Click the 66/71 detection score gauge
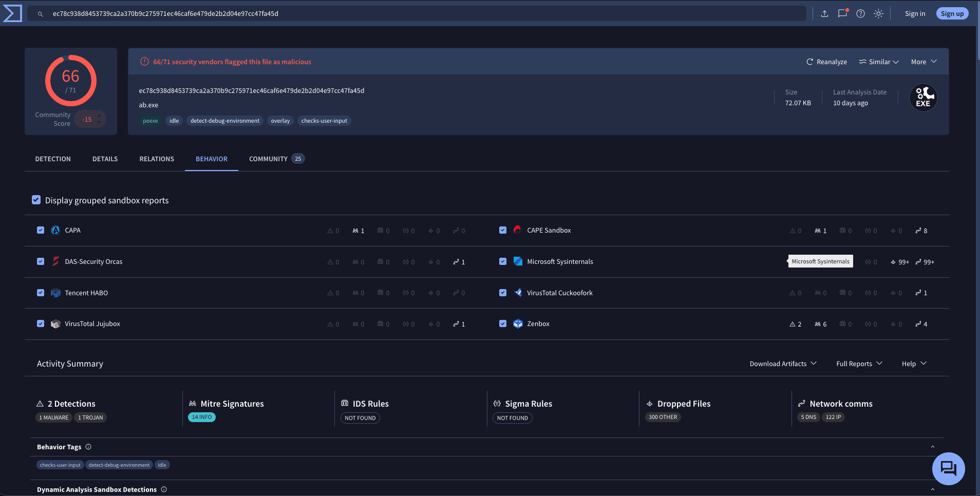 point(71,81)
